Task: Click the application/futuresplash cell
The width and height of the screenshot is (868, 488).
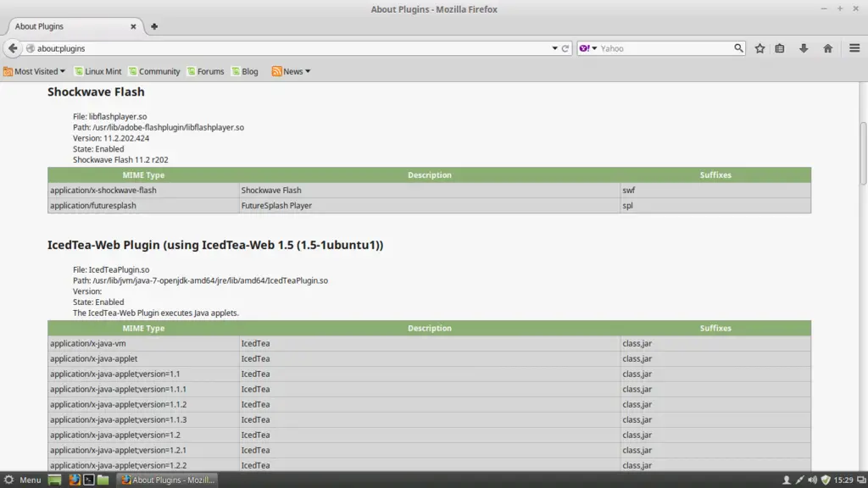Action: (143, 205)
